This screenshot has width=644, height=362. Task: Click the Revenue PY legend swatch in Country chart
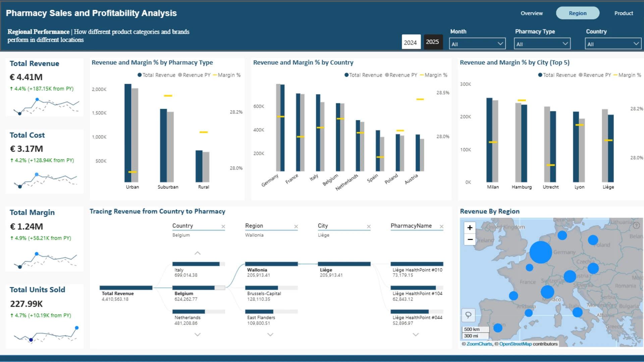pos(387,75)
